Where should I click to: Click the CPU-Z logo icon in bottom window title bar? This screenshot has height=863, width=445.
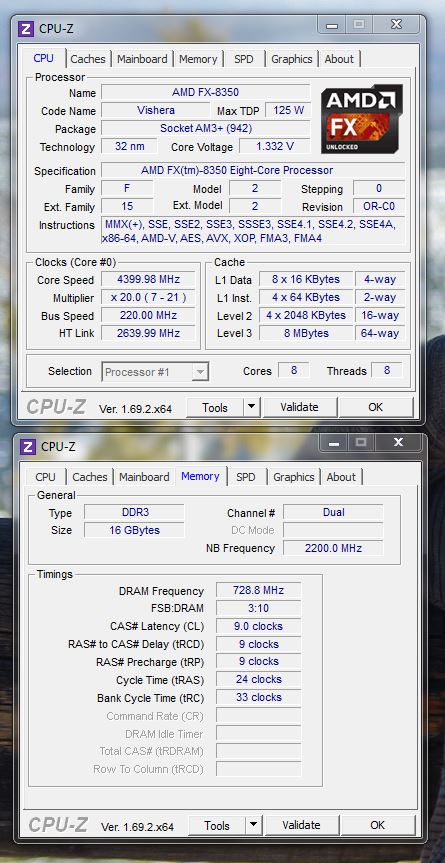(x=28, y=446)
